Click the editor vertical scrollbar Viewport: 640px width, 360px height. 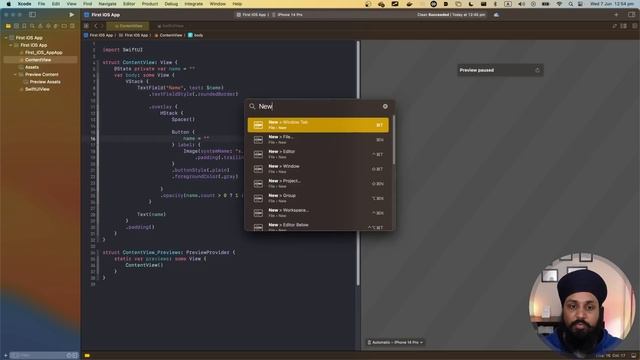tap(358, 163)
